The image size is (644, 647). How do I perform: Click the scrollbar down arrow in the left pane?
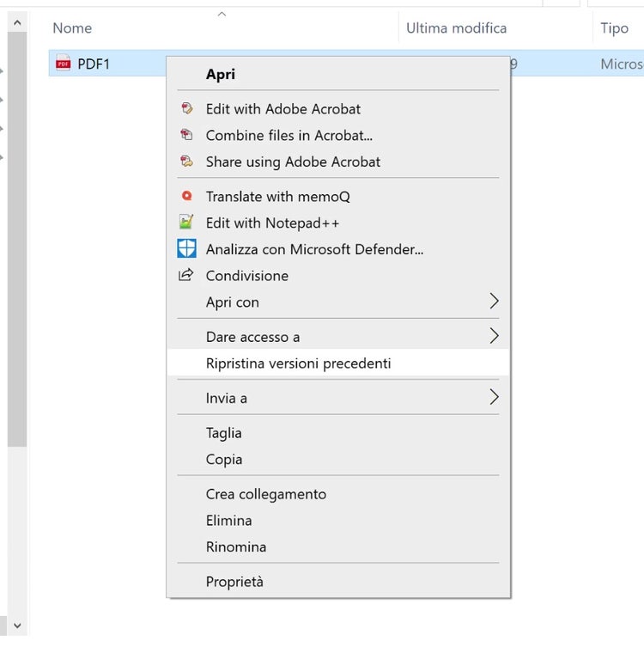pyautogui.click(x=15, y=626)
